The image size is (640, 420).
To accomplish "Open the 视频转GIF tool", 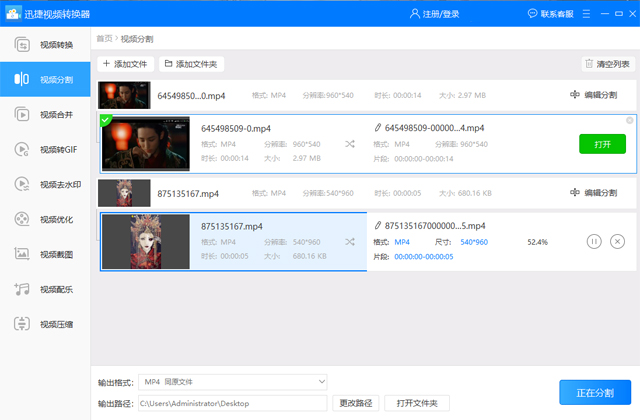I will click(45, 149).
